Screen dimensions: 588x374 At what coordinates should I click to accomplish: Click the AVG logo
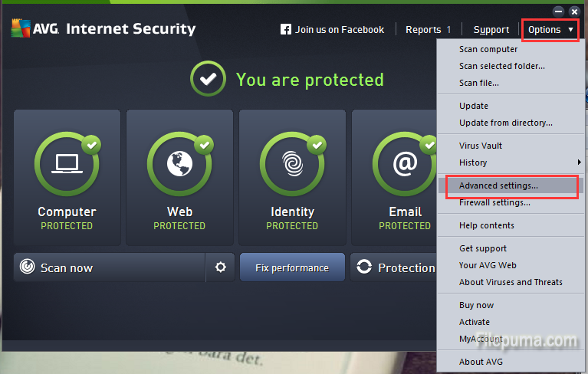coord(31,29)
